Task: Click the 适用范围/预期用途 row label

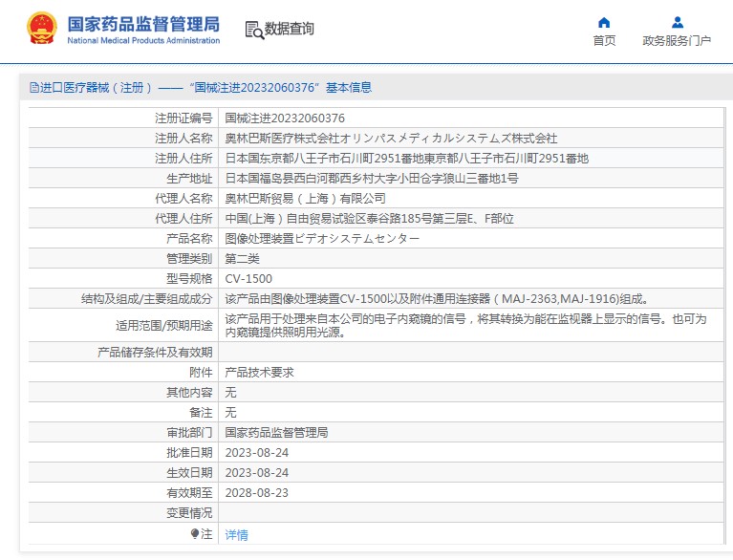Action: point(164,325)
